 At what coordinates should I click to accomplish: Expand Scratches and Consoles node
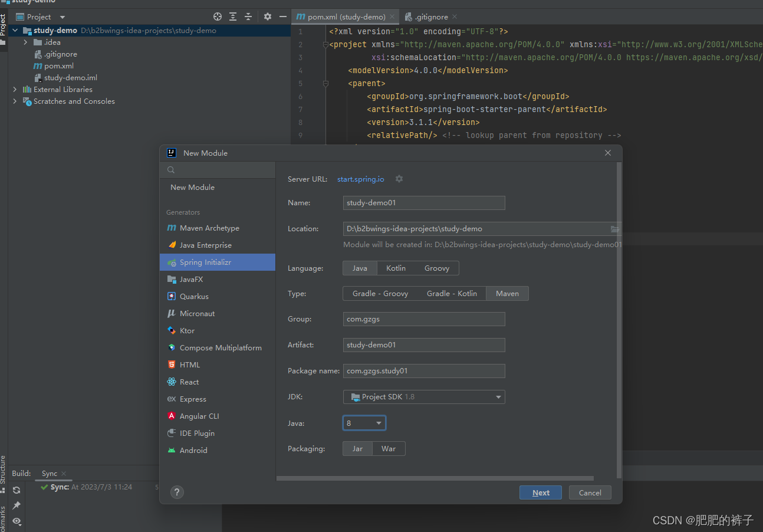coord(15,101)
